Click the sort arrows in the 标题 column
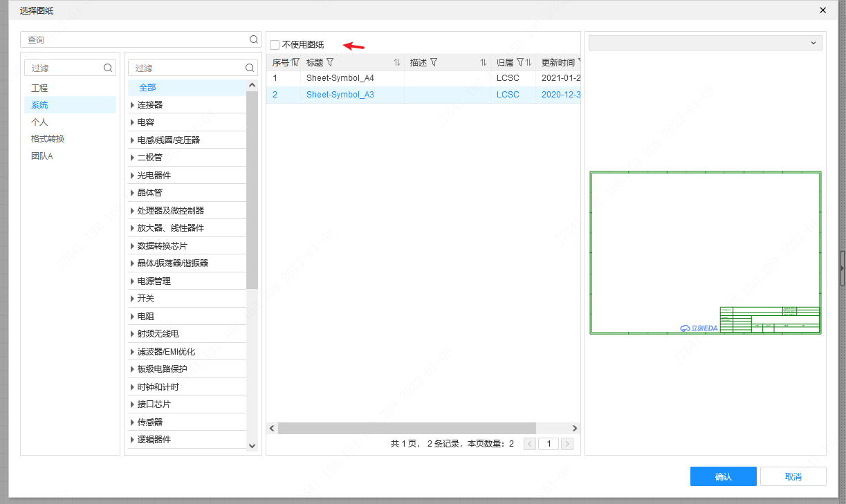 tap(397, 63)
